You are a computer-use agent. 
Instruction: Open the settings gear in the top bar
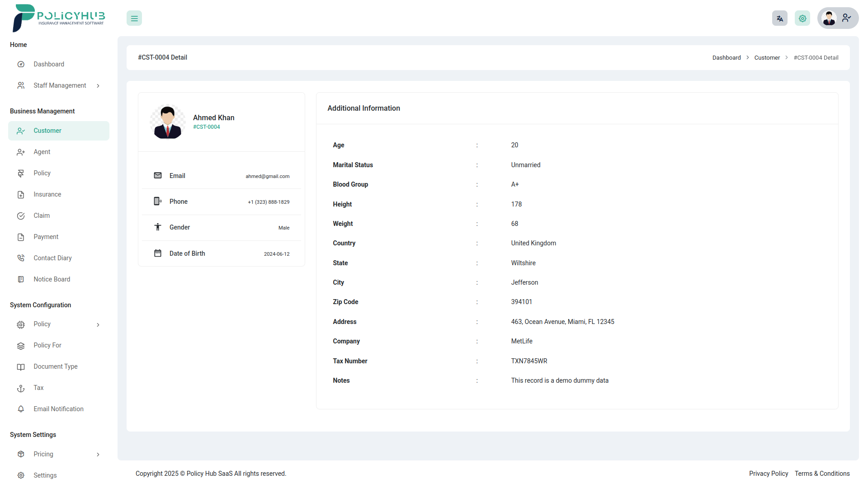coord(802,18)
